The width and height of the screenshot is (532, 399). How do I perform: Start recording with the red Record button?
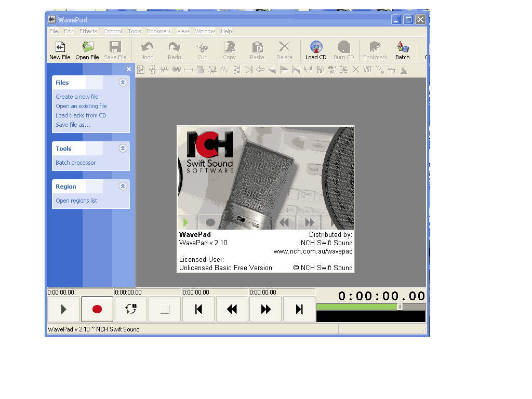(97, 309)
